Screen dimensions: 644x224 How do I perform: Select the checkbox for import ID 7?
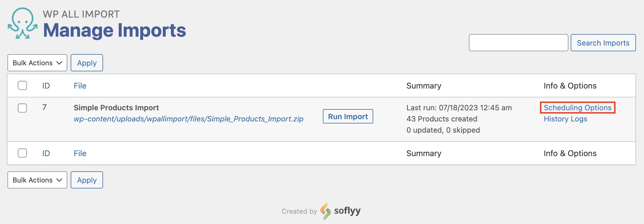[x=22, y=108]
